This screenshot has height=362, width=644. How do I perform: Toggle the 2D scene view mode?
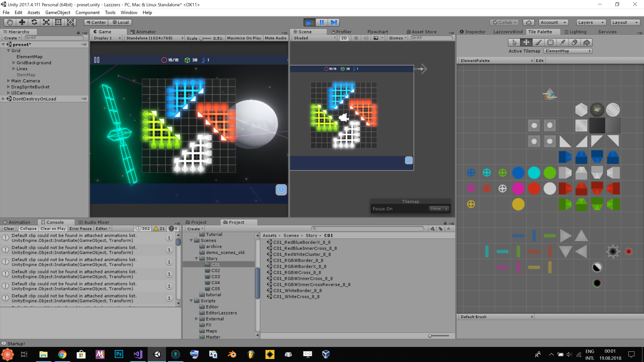[344, 38]
